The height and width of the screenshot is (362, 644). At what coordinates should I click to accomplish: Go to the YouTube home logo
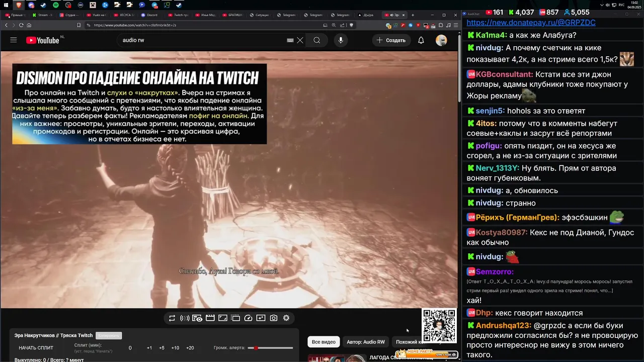click(x=43, y=40)
